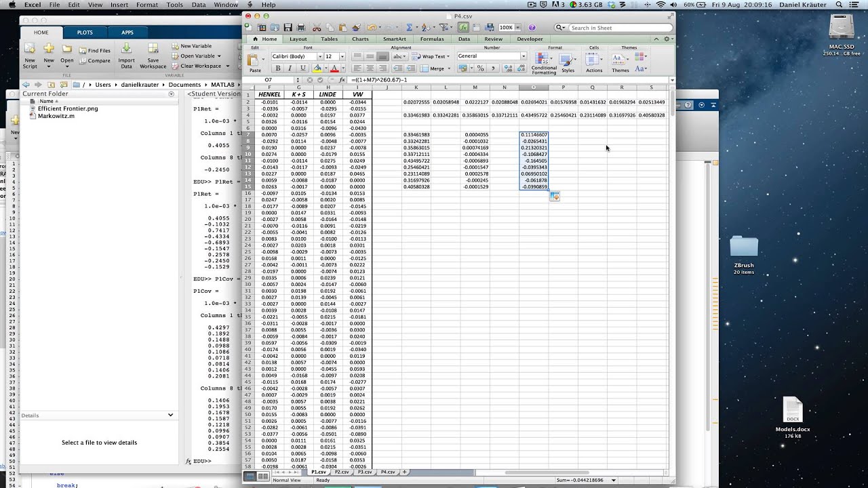
Task: Click MATLAB Import Data icon
Action: coord(126,56)
